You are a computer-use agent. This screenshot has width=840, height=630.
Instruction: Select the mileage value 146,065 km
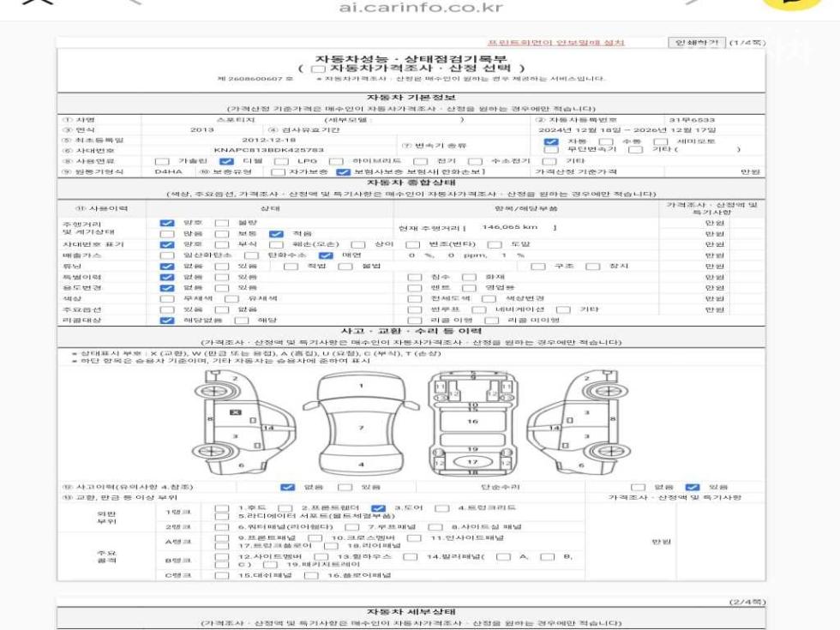(509, 227)
